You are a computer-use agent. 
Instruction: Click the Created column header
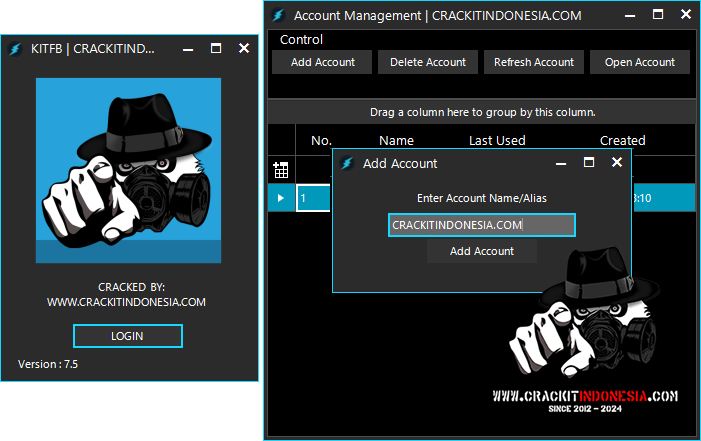[x=622, y=140]
